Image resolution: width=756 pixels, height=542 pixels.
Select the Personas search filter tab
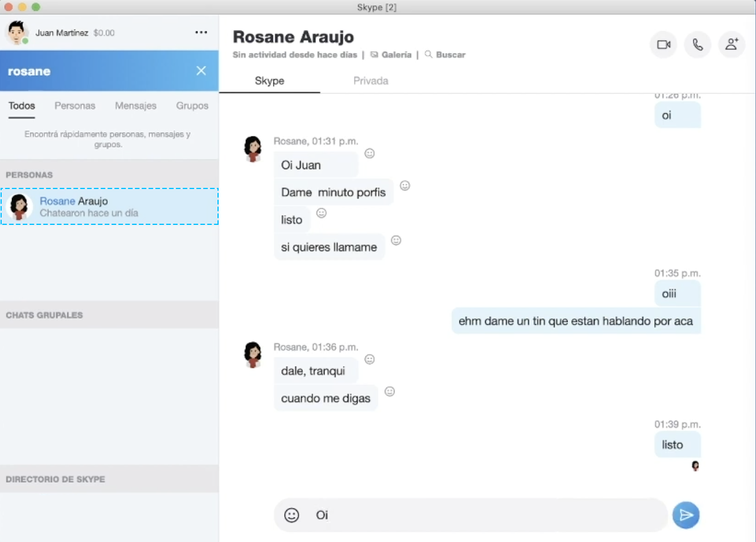tap(75, 106)
